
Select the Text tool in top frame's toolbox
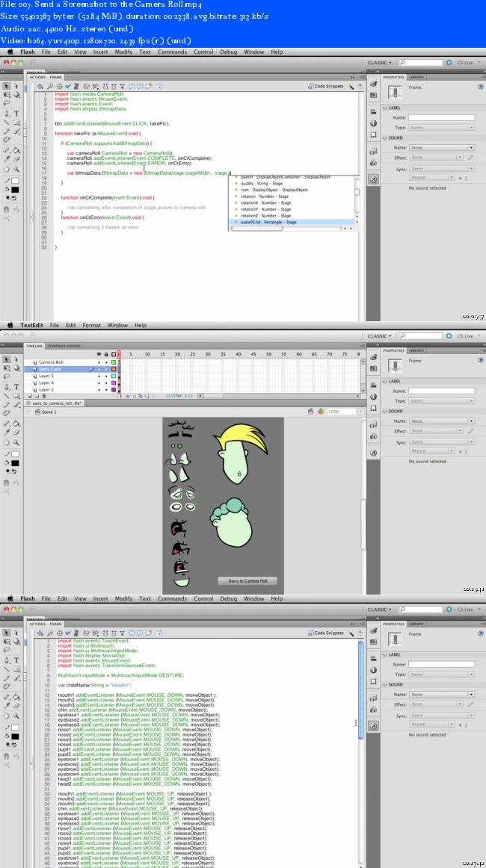[16, 113]
